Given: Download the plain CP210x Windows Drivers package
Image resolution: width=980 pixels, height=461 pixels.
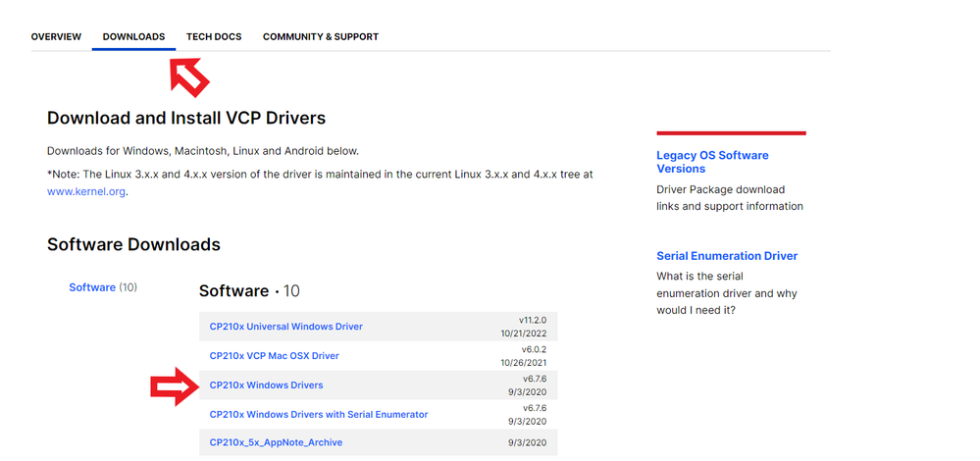Looking at the screenshot, I should coord(266,385).
